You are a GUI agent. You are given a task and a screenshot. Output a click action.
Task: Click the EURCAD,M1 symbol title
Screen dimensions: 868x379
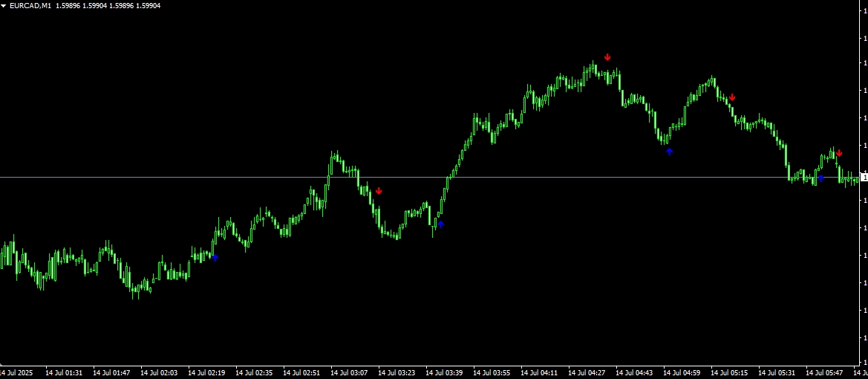[x=30, y=5]
